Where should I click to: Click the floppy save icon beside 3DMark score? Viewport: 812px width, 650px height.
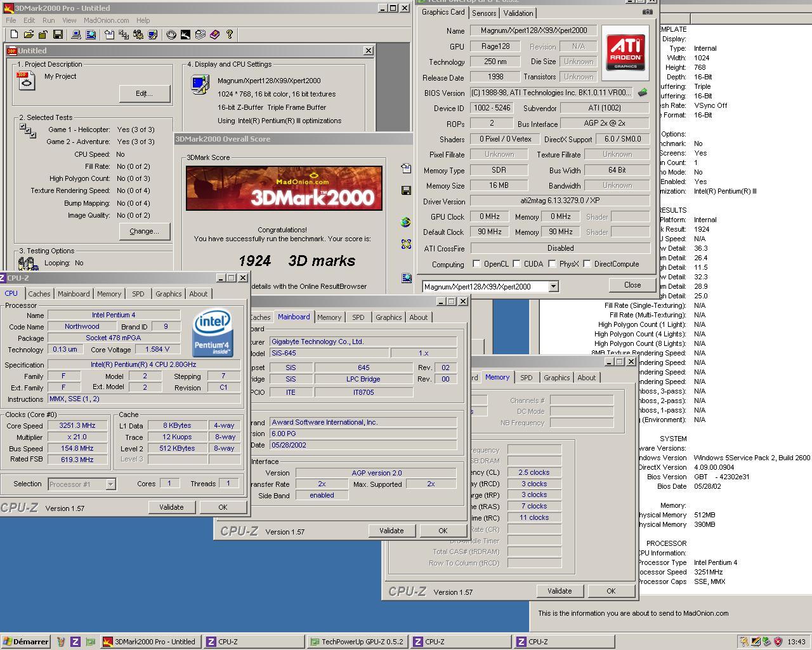point(406,190)
